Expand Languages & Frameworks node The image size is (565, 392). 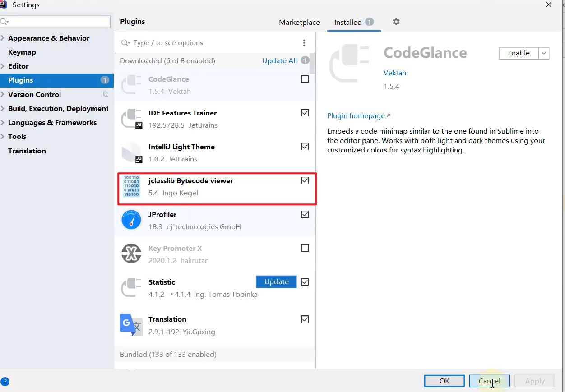(x=3, y=123)
